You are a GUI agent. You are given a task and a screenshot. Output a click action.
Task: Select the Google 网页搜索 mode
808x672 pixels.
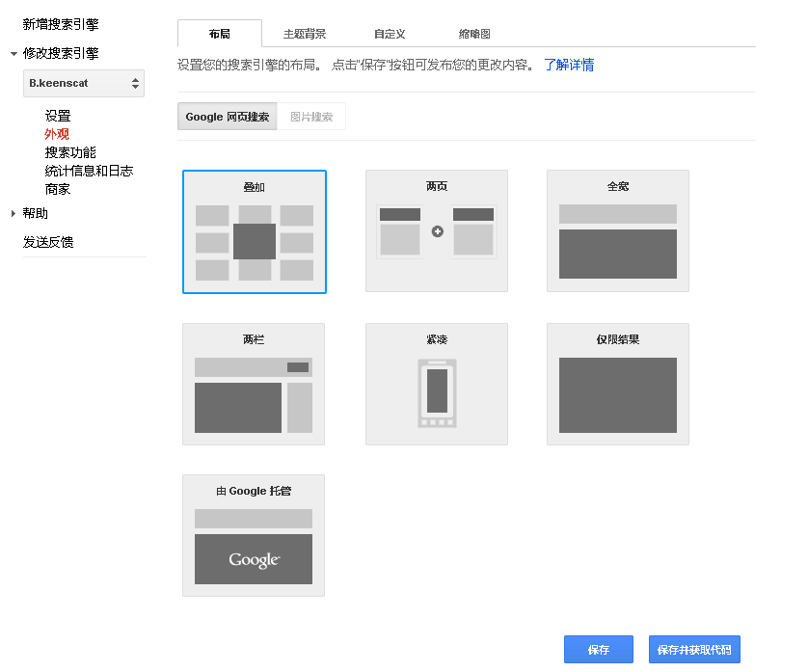click(x=227, y=116)
